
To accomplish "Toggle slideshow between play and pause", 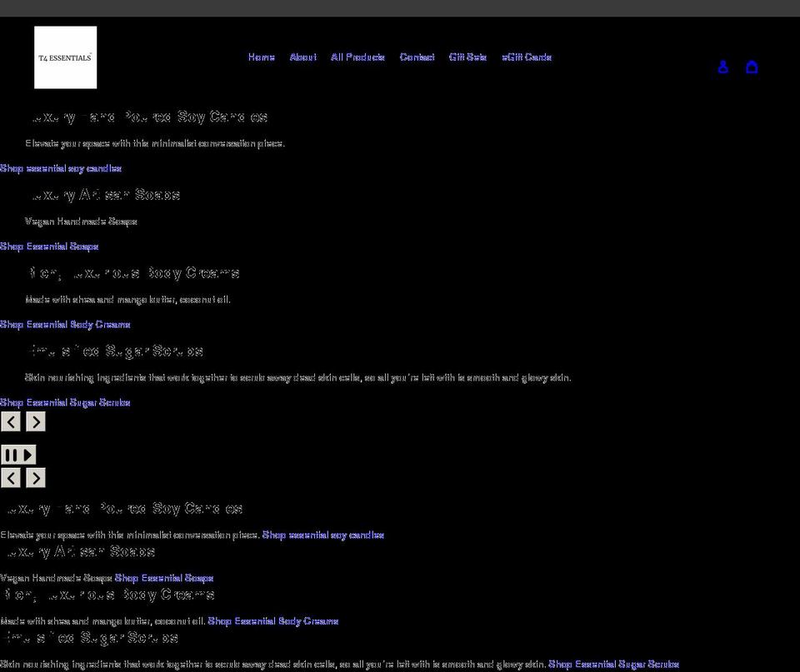I will (18, 455).
